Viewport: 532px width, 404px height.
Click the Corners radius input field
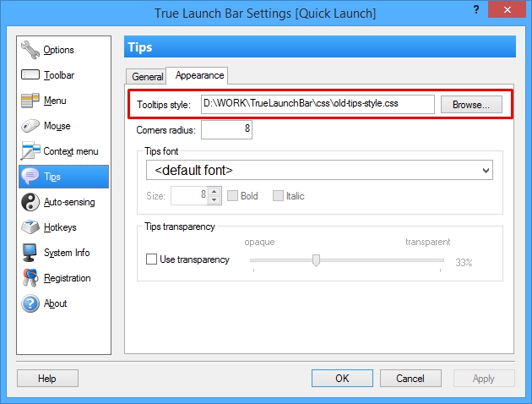pyautogui.click(x=226, y=130)
